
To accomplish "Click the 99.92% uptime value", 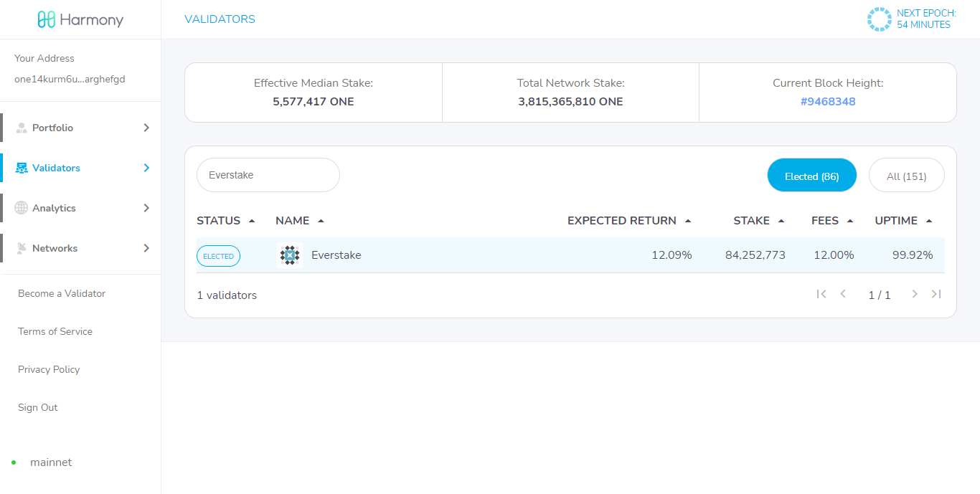I will pos(913,255).
